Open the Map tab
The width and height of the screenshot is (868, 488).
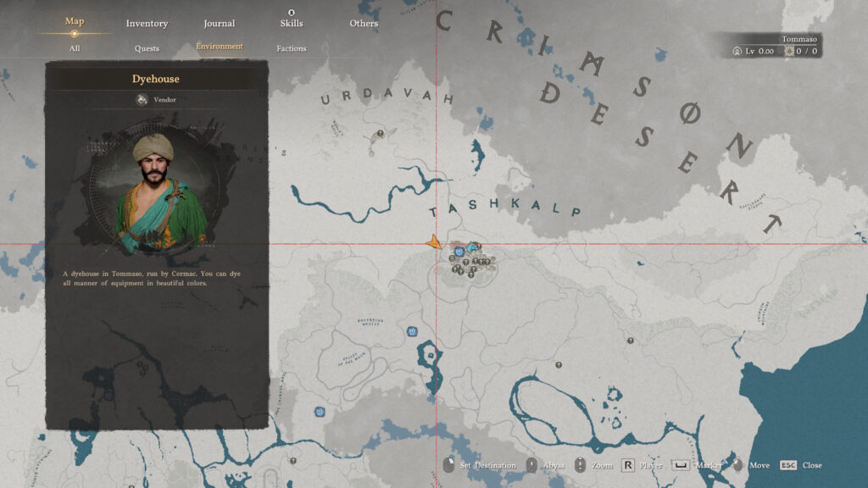[75, 21]
